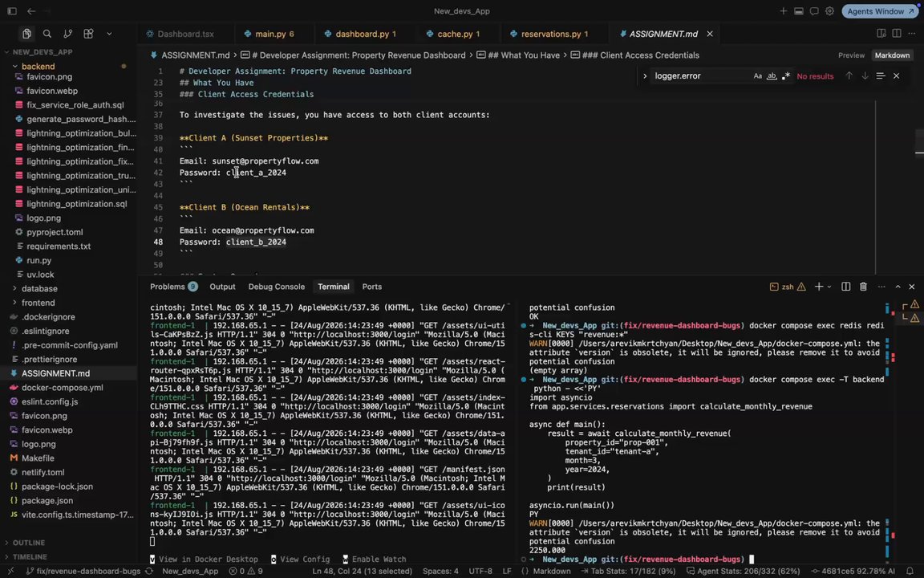This screenshot has width=924, height=578.
Task: Switch to Ports panel tab
Action: (x=372, y=287)
